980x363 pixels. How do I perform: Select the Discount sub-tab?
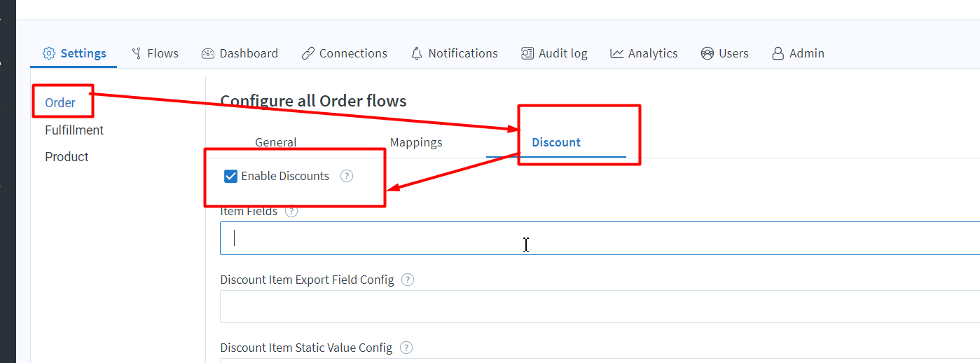[556, 142]
